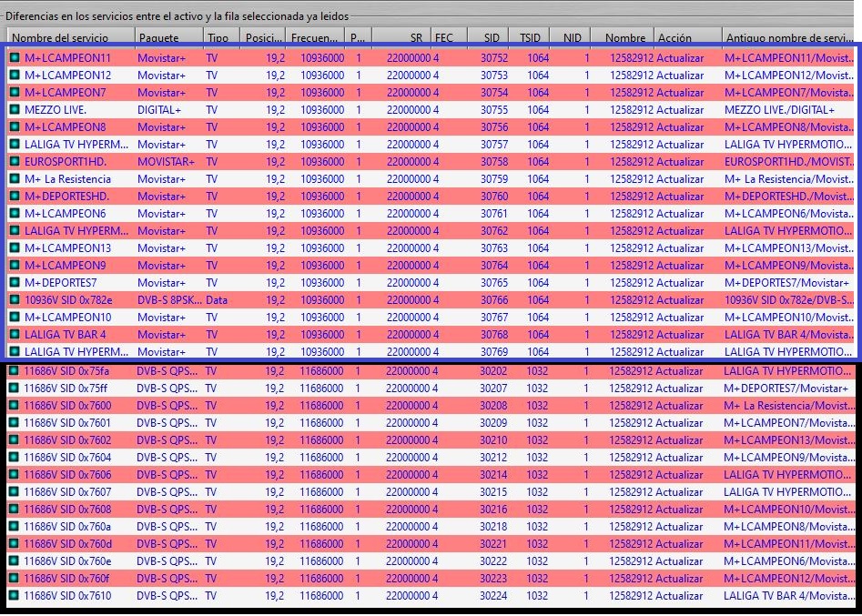Click SID value 30762

494,231
